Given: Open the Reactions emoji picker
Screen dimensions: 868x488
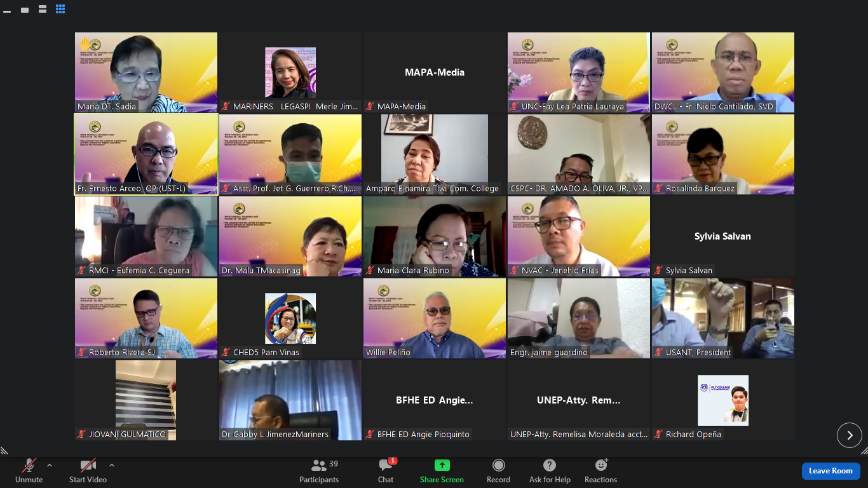Looking at the screenshot, I should 600,471.
